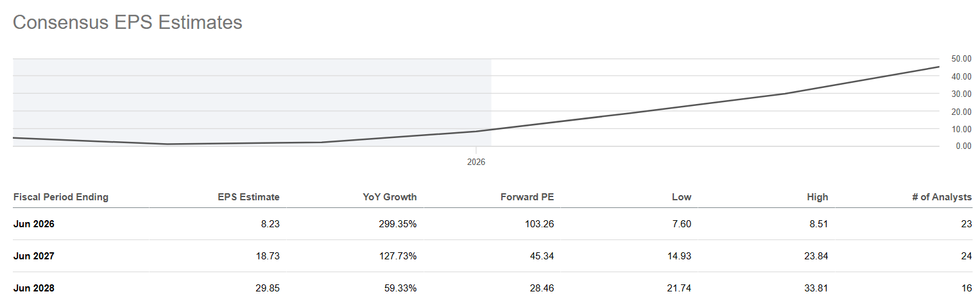Click the 21.74 Low estimate cell
980x303 pixels.
(x=679, y=288)
